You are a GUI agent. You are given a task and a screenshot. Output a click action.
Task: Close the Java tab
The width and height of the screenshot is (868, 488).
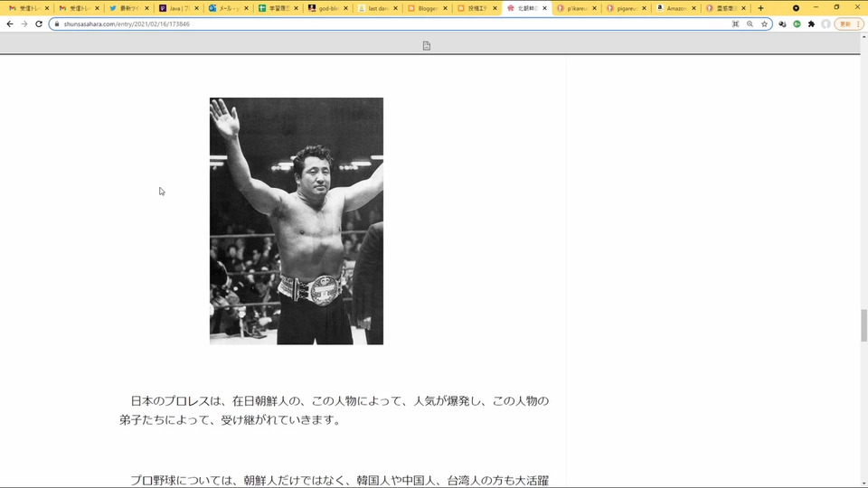coord(196,8)
